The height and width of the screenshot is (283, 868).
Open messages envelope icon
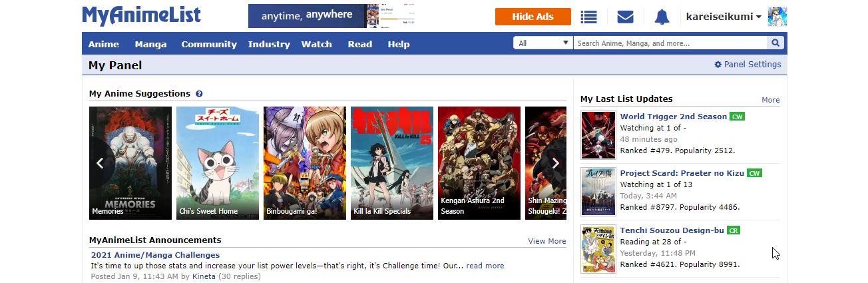[625, 17]
